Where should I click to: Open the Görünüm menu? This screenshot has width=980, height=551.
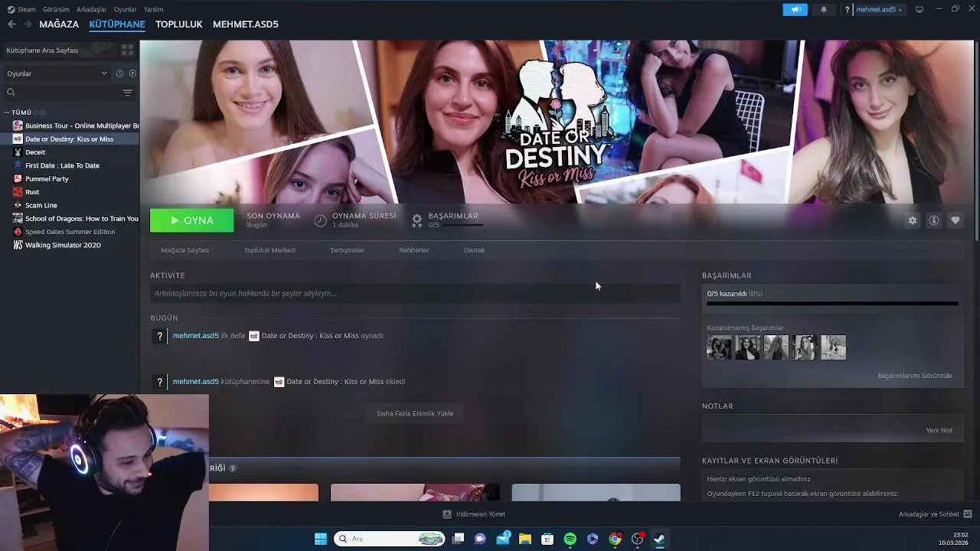tap(56, 9)
